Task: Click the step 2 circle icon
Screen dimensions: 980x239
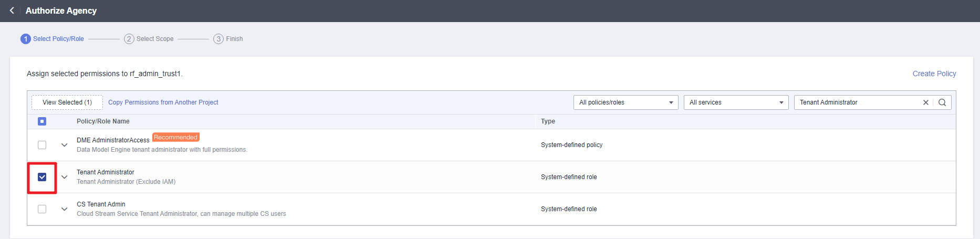Action: [129, 39]
